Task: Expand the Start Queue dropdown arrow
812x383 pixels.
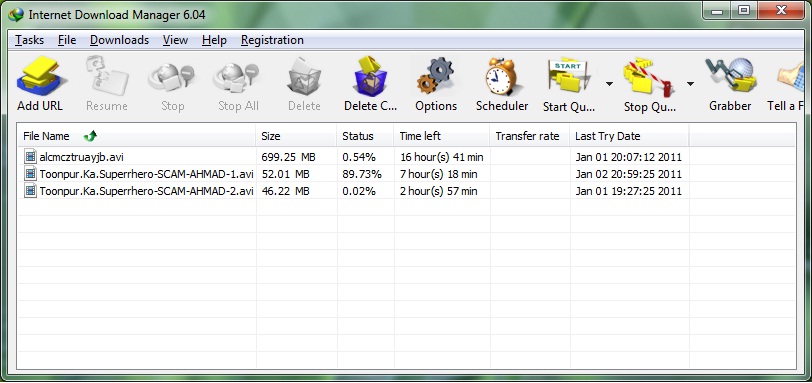Action: pos(610,84)
